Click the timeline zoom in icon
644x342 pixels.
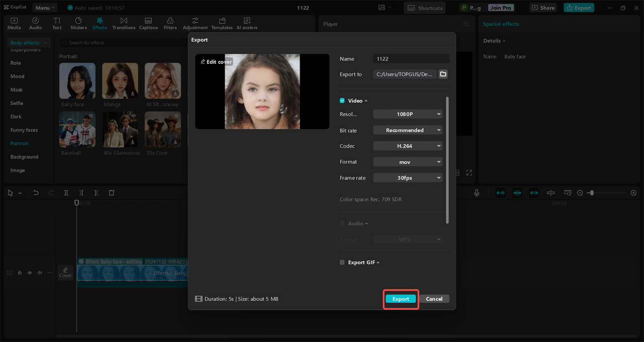[633, 193]
